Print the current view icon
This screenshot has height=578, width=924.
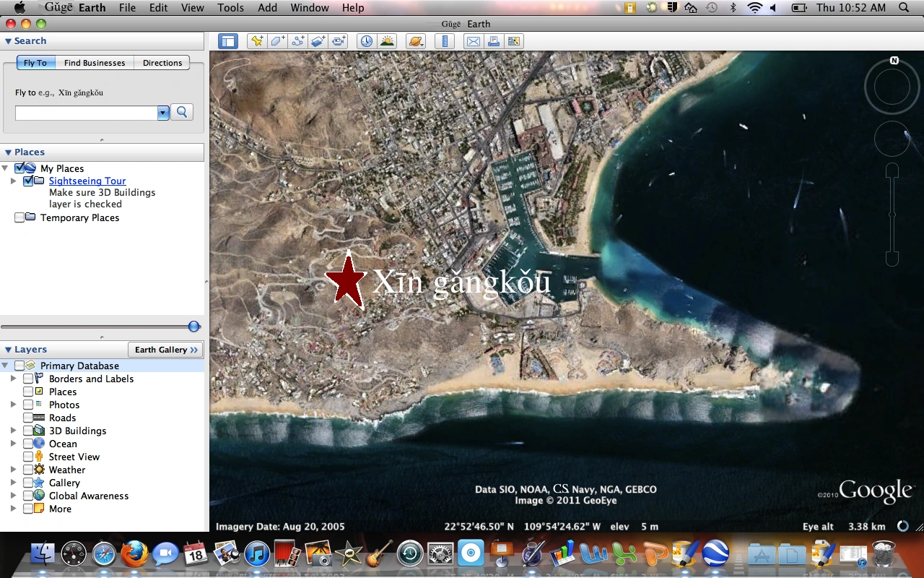[x=493, y=41]
